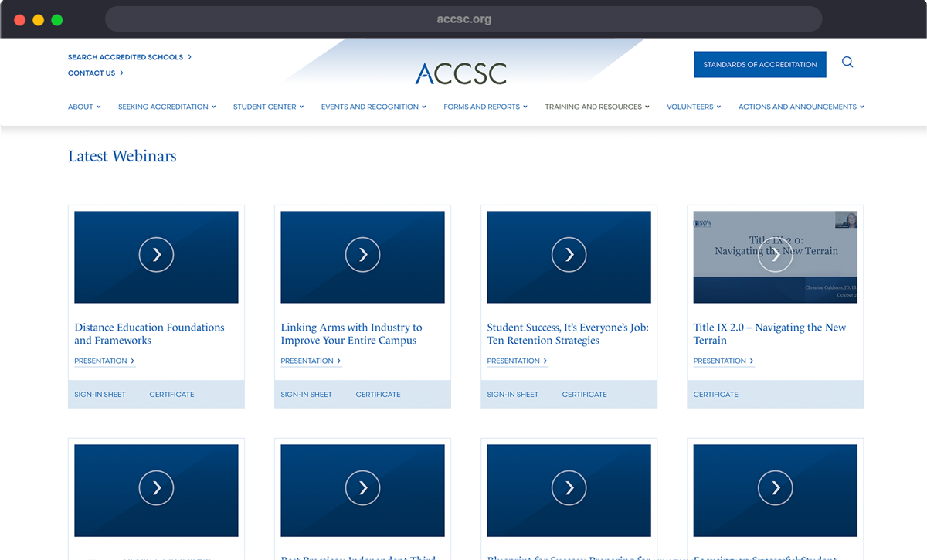The width and height of the screenshot is (927, 560).
Task: Play the Linking Arms with Industry webinar
Action: [x=362, y=255]
